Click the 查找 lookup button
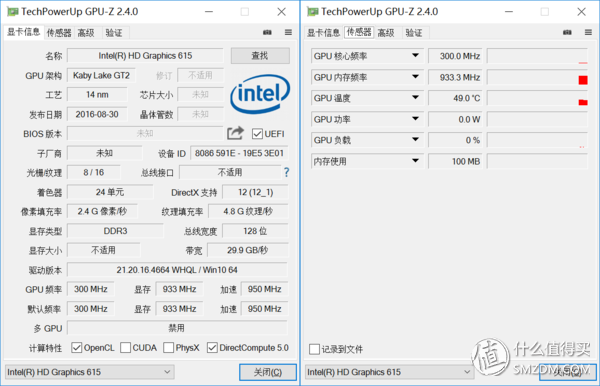The height and width of the screenshot is (386, 600). pos(260,56)
